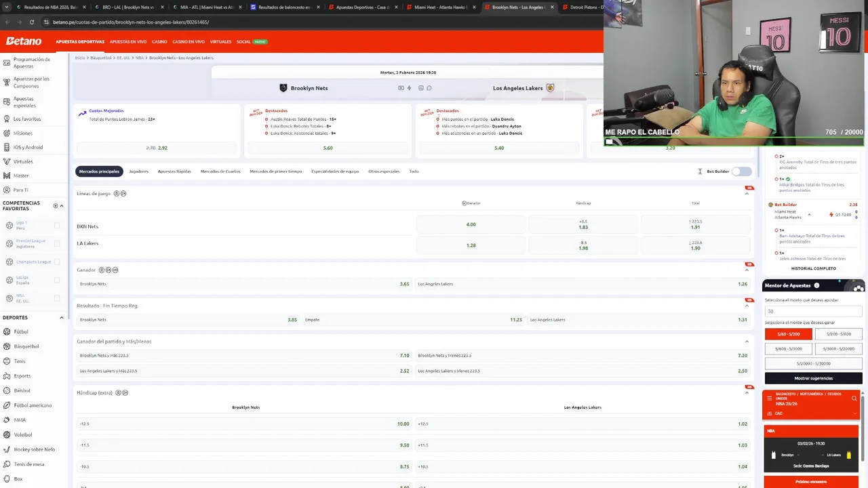Click Mentor de Apuestas info icon
Screen dimensions: 868x488
click(816, 285)
